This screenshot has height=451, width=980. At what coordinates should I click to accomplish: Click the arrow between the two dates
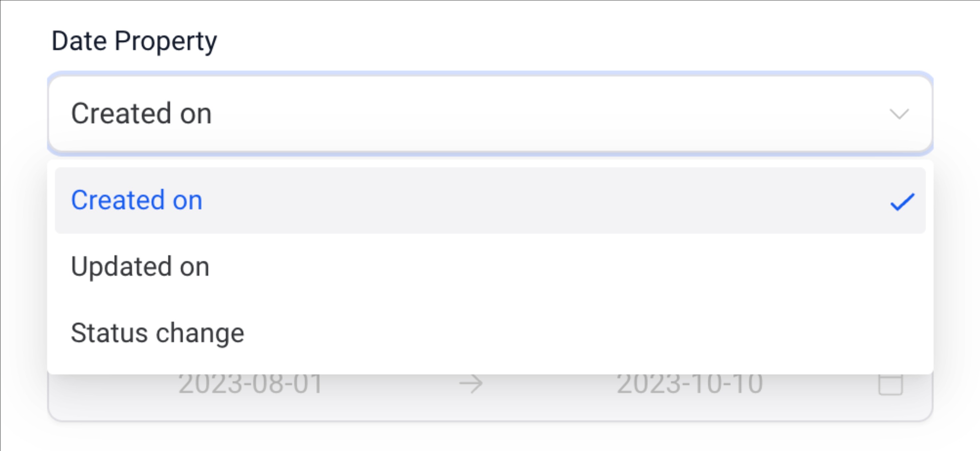(471, 383)
